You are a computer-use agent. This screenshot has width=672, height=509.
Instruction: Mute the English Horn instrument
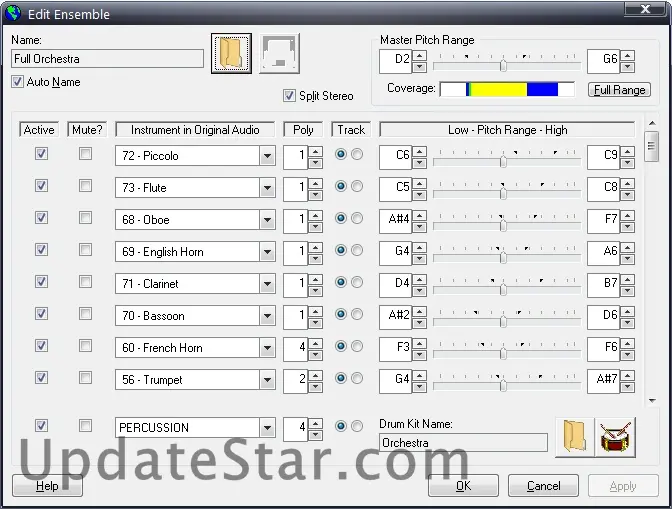click(85, 249)
